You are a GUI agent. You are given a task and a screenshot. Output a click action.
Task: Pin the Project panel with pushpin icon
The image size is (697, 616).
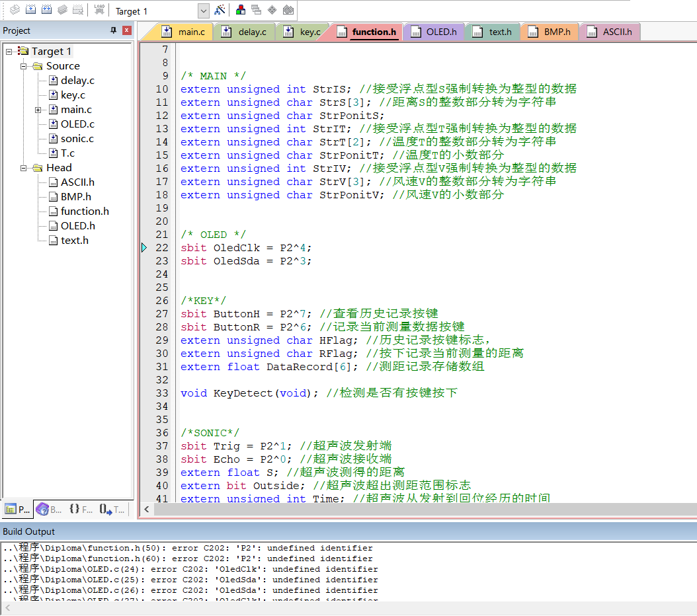pos(113,30)
